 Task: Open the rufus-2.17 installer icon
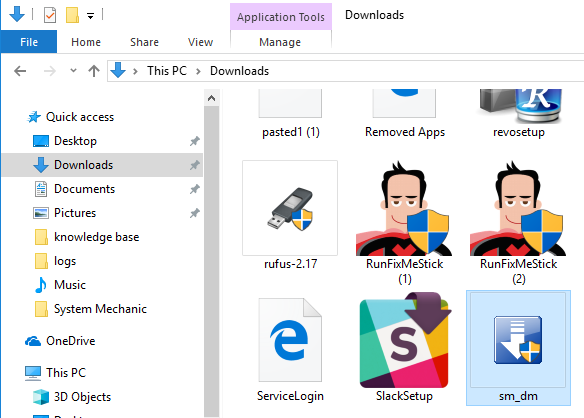(x=290, y=208)
